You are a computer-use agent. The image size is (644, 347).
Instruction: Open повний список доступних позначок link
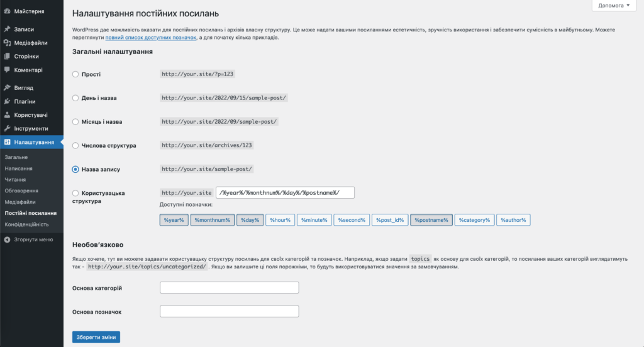151,37
